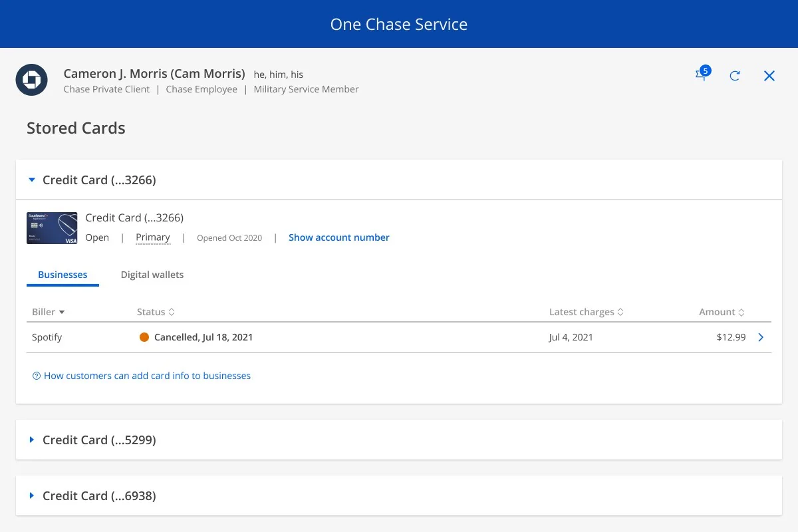Click the Southwest Visa card thumbnail

pos(52,228)
